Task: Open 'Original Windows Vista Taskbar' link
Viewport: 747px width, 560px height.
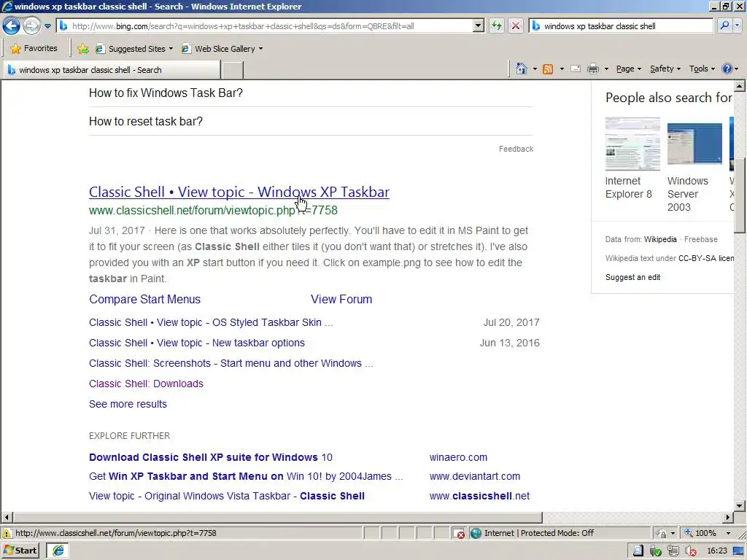Action: point(227,496)
